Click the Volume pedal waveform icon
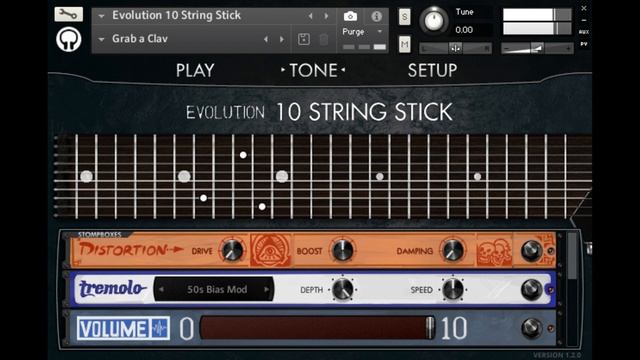 [160, 328]
